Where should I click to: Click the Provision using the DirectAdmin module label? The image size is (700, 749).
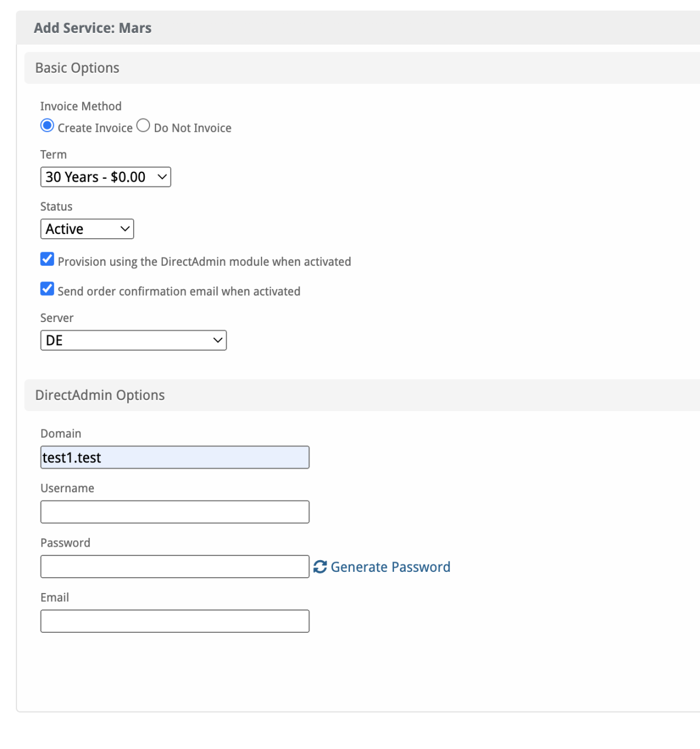pyautogui.click(x=204, y=262)
